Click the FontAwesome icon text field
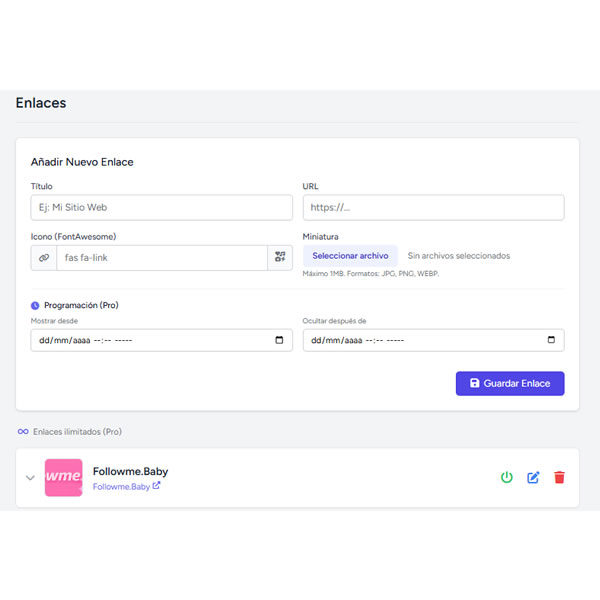 (x=161, y=257)
